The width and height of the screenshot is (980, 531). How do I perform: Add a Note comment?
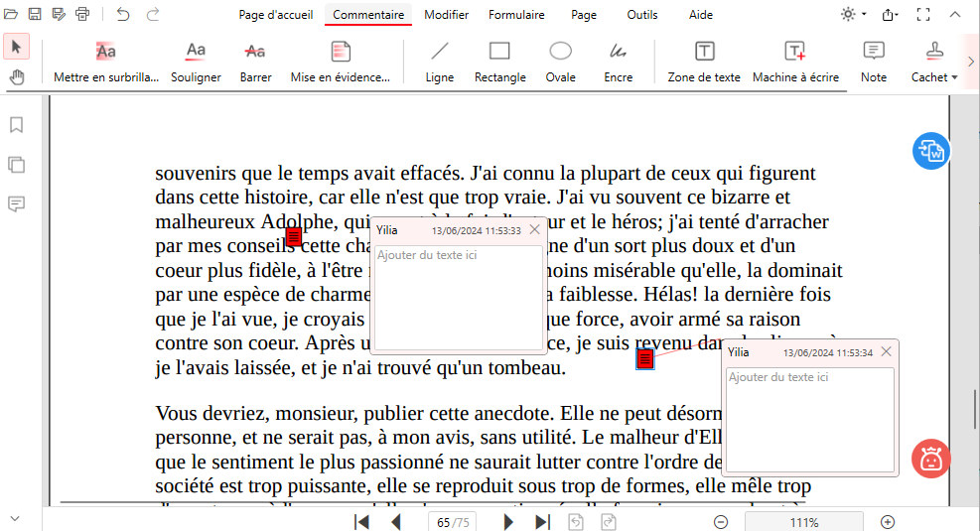[x=874, y=62]
